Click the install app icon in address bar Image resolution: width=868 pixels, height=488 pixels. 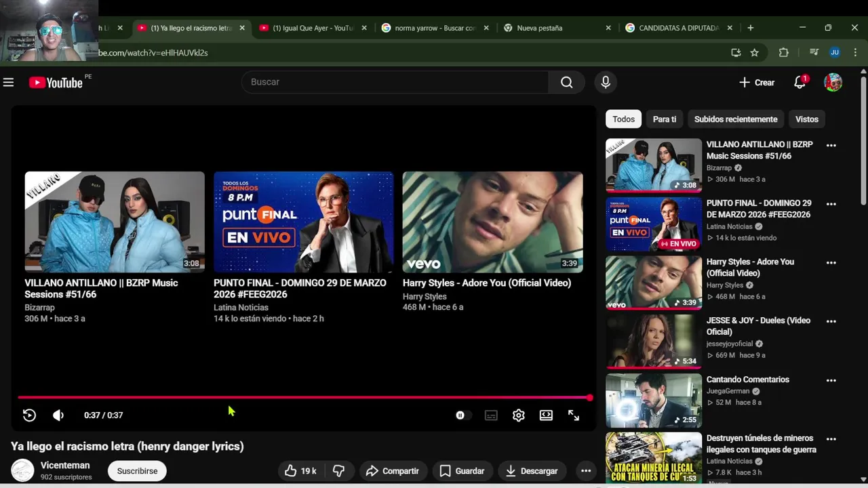[736, 52]
